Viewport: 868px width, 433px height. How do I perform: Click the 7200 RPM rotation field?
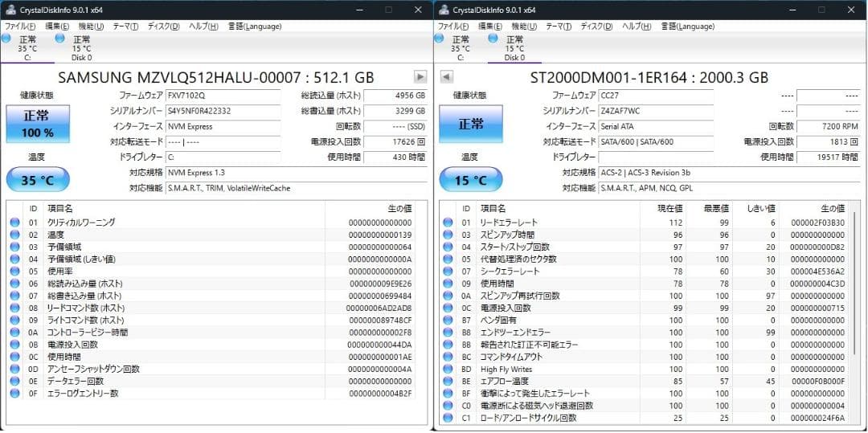pyautogui.click(x=829, y=126)
